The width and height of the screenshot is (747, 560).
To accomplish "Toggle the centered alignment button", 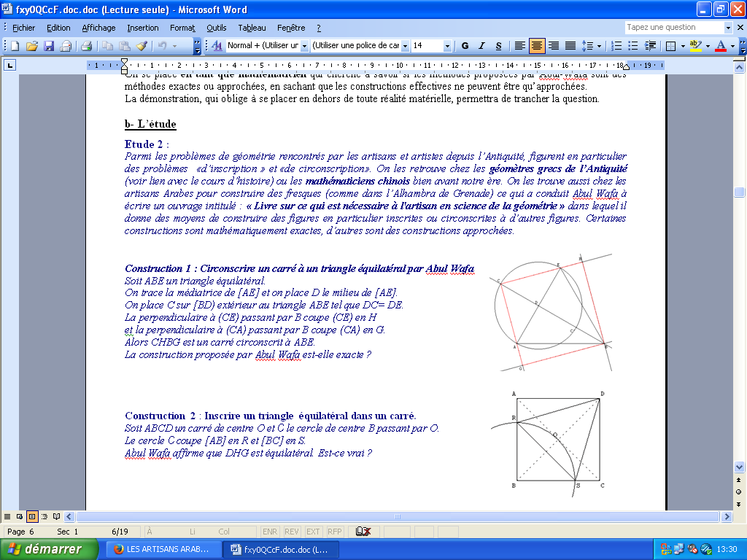I will pos(537,46).
